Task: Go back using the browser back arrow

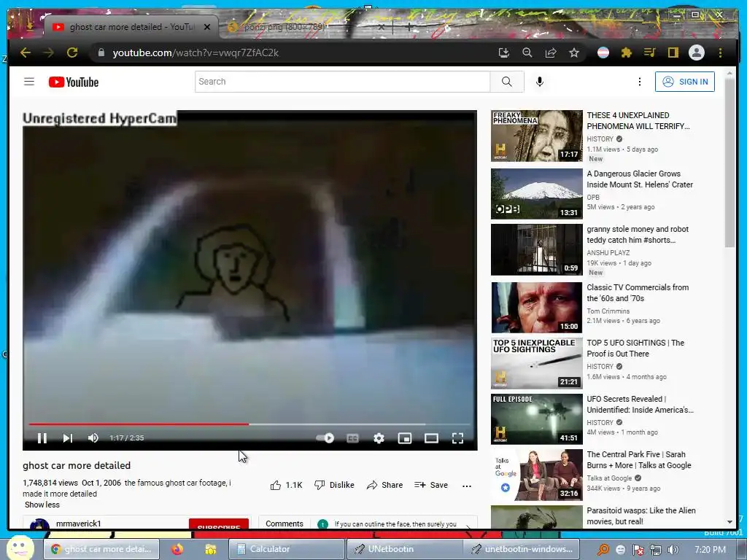Action: point(26,52)
